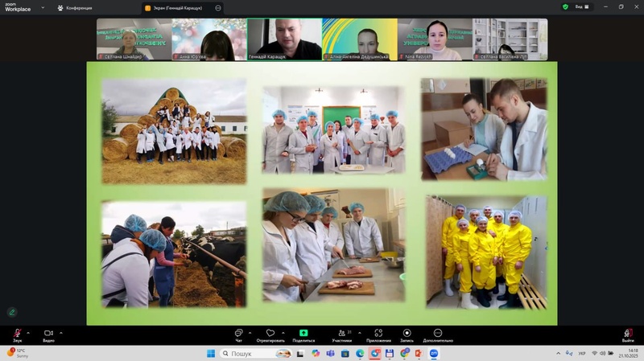The image size is (644, 361).
Task: Open the Дополнительно more options menu
Action: [437, 333]
